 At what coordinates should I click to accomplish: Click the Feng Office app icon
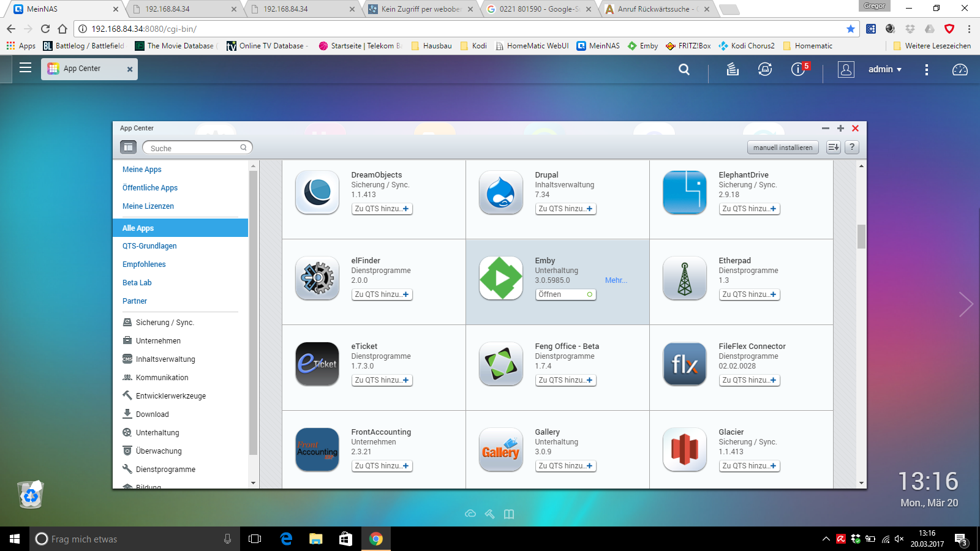click(501, 364)
